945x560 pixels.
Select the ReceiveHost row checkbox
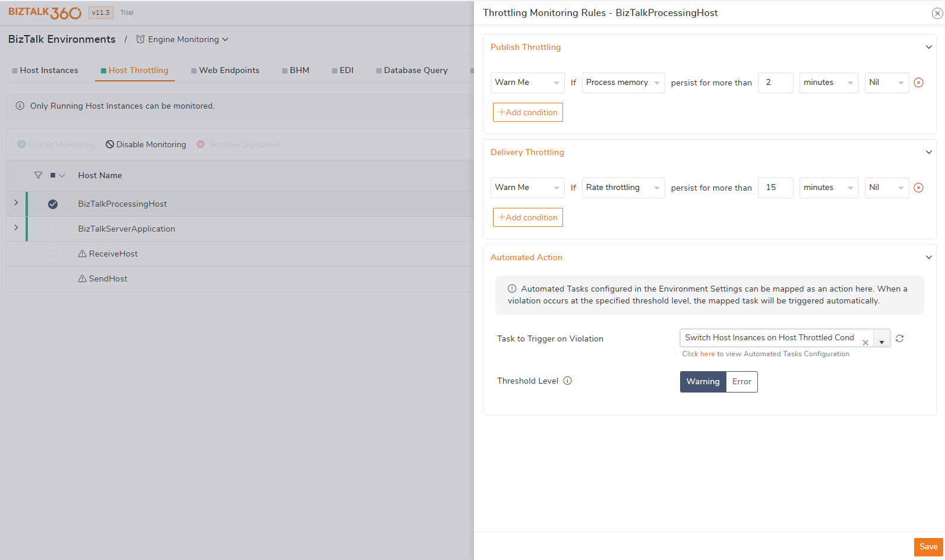pos(53,254)
